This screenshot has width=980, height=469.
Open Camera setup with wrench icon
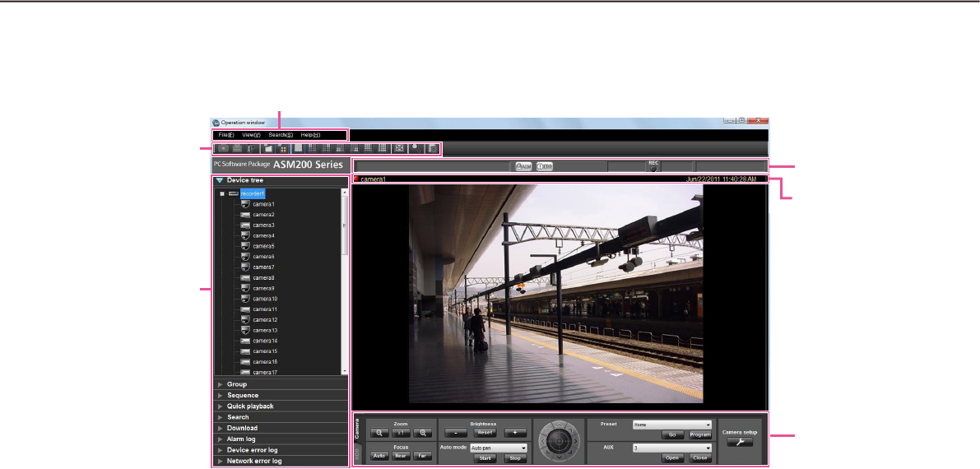[x=738, y=442]
